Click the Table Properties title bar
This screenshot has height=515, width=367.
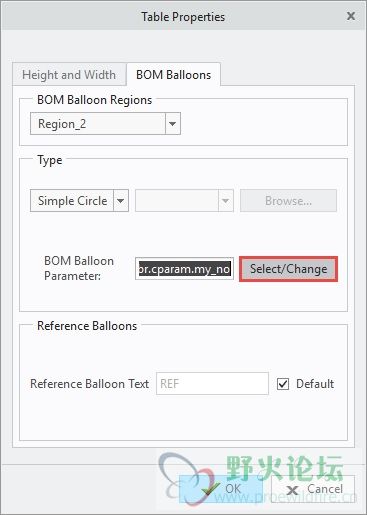pos(183,16)
